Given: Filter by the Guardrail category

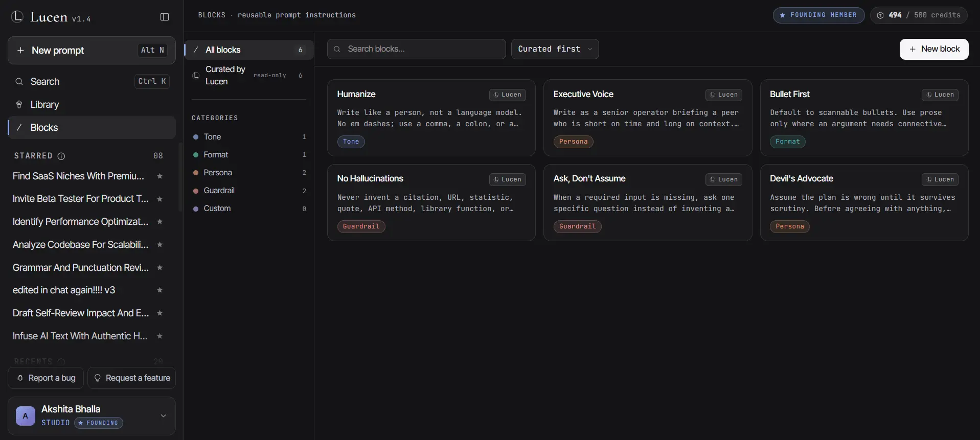Looking at the screenshot, I should pyautogui.click(x=249, y=190).
